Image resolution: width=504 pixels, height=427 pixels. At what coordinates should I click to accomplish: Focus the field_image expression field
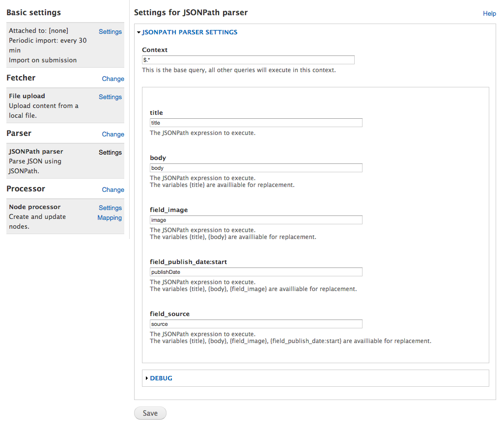pyautogui.click(x=256, y=220)
